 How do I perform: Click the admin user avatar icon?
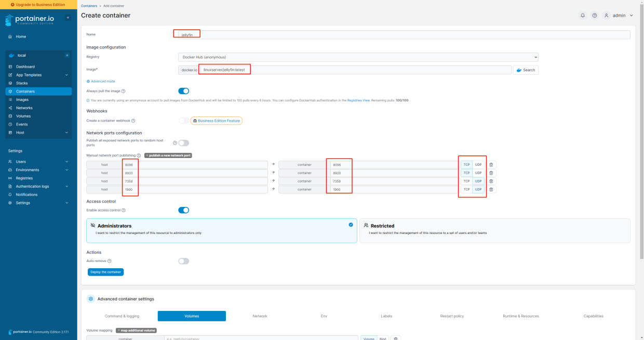tap(606, 16)
